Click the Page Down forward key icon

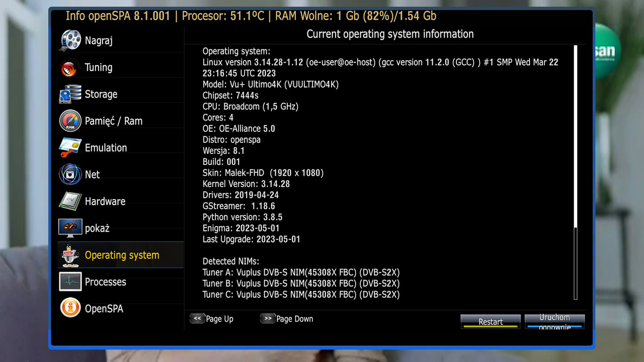[268, 318]
